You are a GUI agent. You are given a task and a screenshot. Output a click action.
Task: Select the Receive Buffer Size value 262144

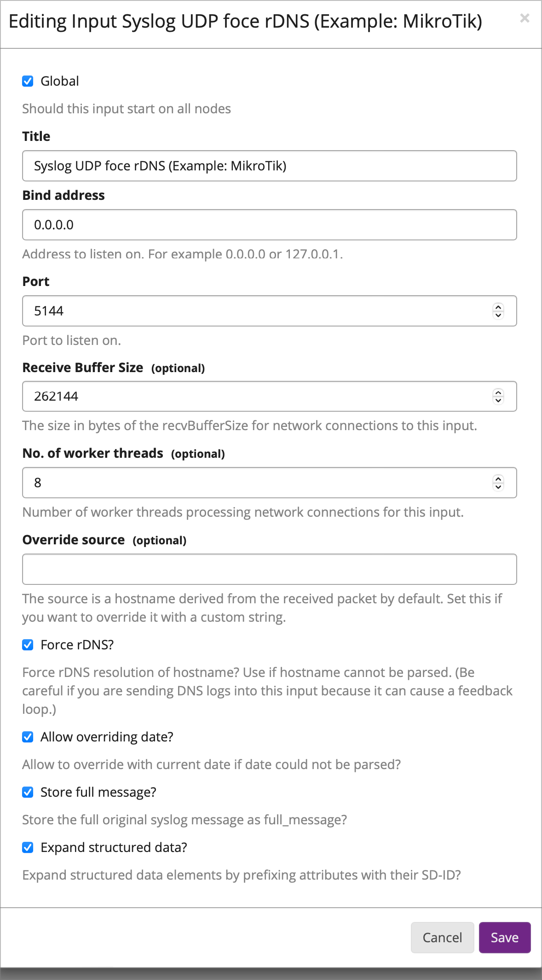tap(230, 396)
